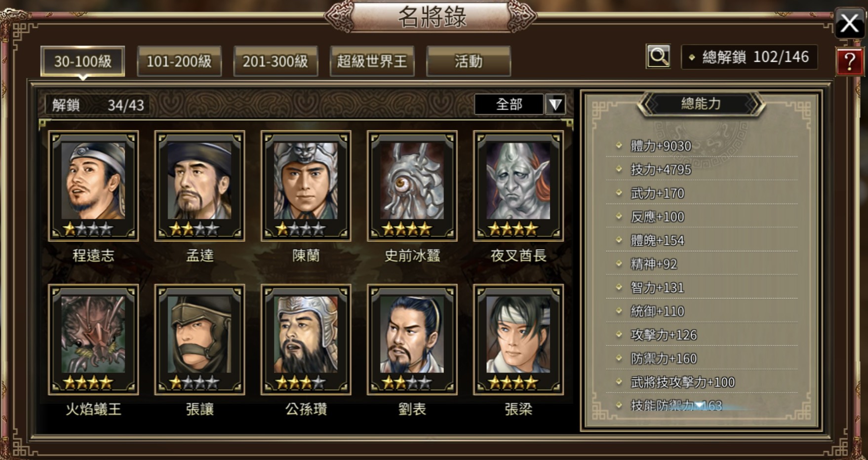This screenshot has height=460, width=868.
Task: Choose the 陳蘭 portrait card
Action: [x=306, y=186]
